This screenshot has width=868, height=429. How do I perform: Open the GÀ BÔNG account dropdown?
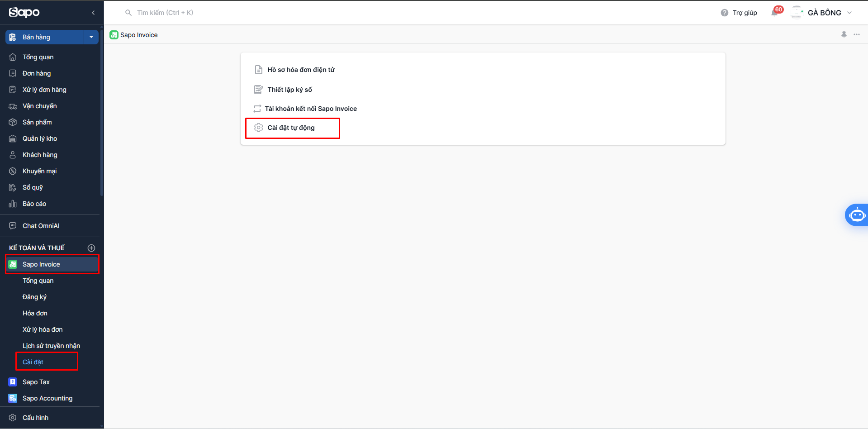821,13
